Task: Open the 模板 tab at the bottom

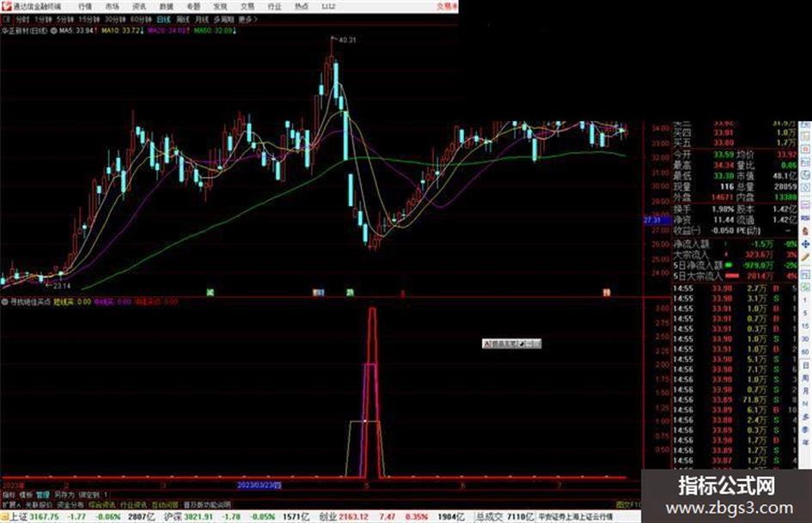Action: point(26,495)
